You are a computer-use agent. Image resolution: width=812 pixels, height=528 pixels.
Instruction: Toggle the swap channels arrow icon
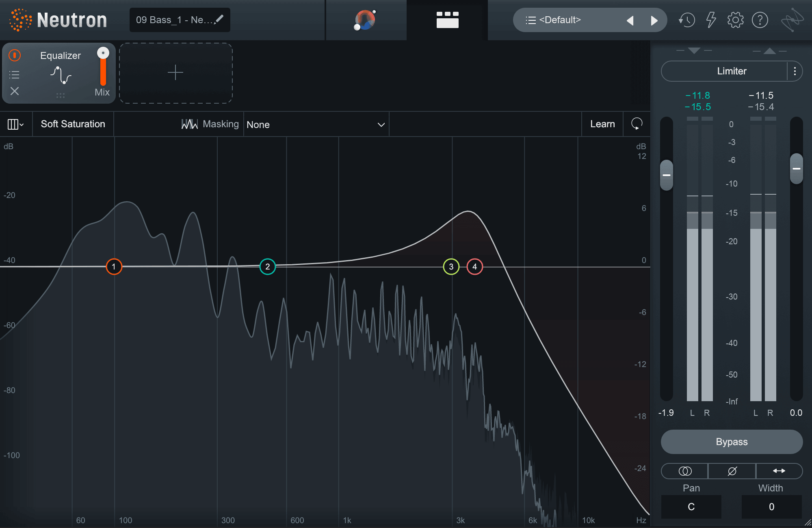point(779,471)
